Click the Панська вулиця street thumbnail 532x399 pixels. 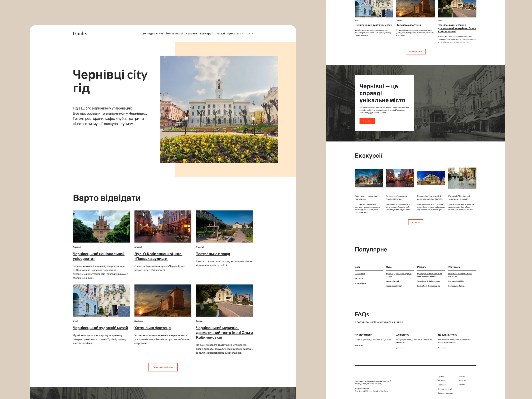click(x=163, y=226)
